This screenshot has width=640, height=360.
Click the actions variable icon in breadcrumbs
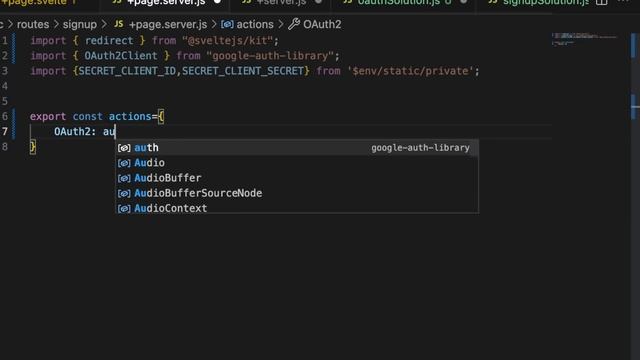click(x=227, y=24)
